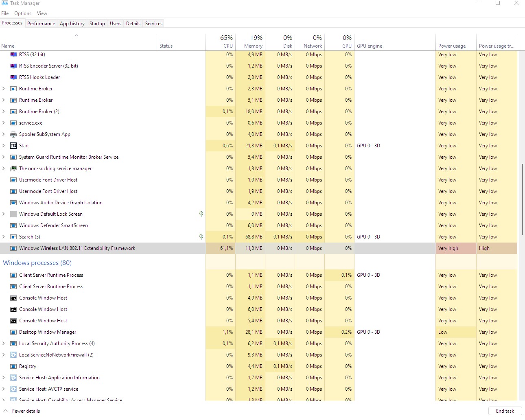Click the Runtime Broker (2) process icon

13,112
